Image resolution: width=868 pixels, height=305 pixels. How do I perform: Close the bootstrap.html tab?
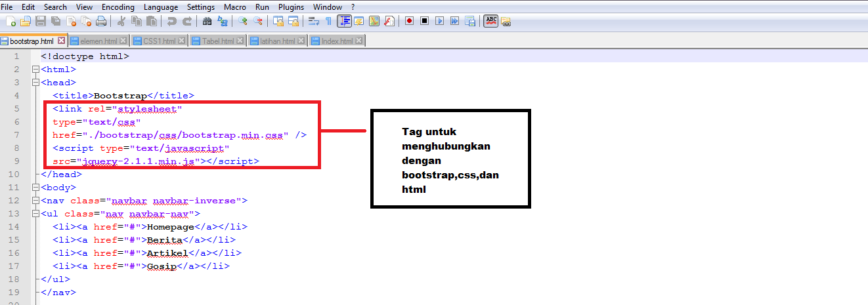coord(61,41)
